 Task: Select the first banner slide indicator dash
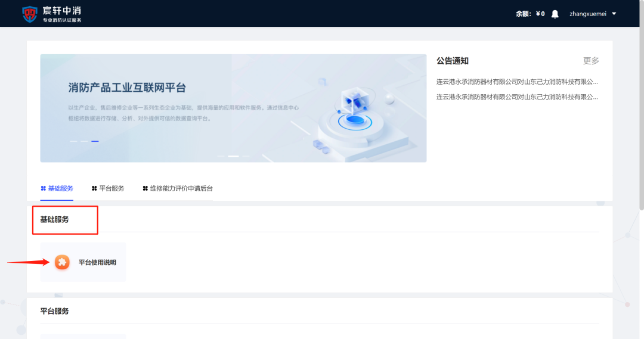pos(73,141)
